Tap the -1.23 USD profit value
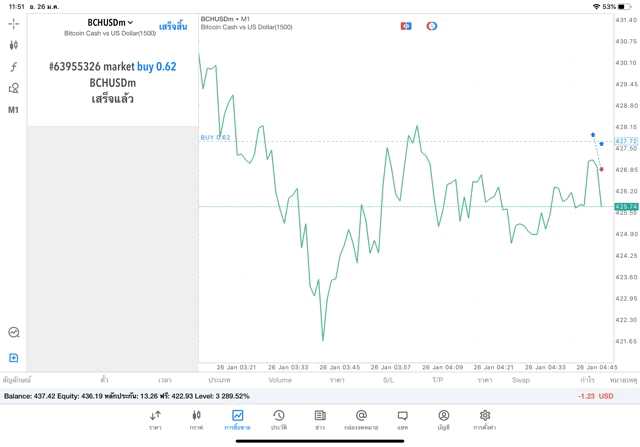640x447 pixels. click(596, 396)
